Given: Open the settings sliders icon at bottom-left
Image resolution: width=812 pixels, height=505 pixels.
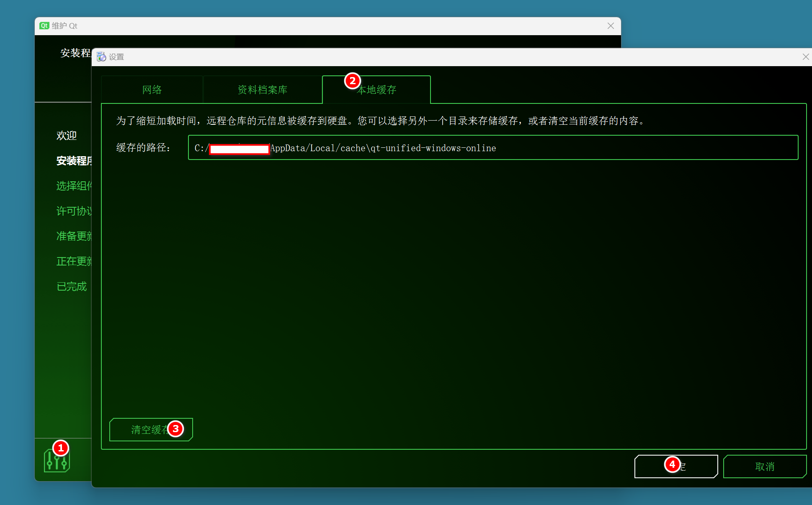Looking at the screenshot, I should tap(57, 461).
